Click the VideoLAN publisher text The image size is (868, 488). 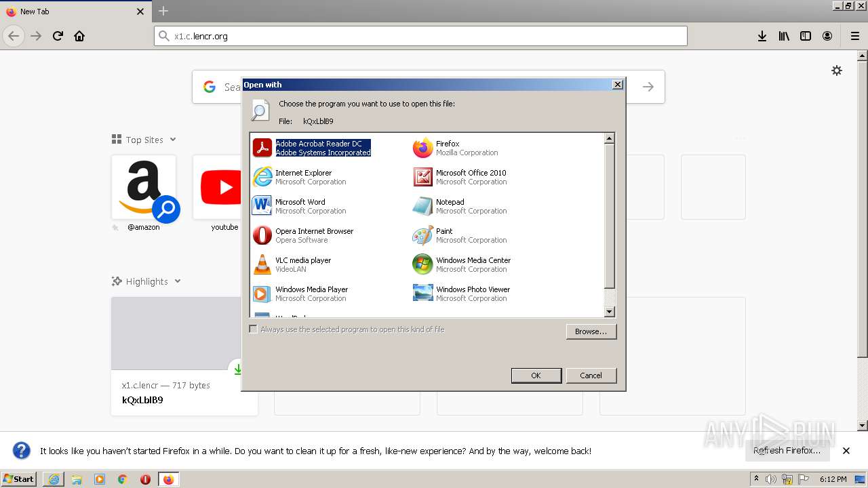291,269
